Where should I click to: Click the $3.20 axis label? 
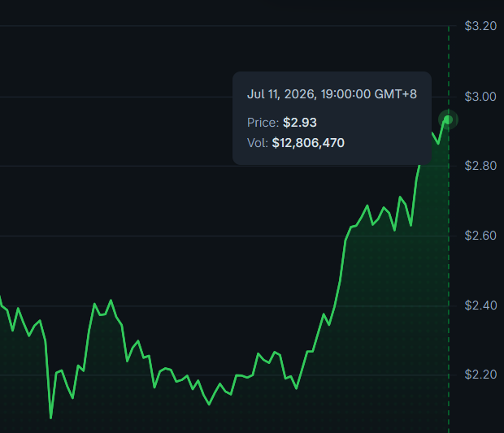(480, 26)
